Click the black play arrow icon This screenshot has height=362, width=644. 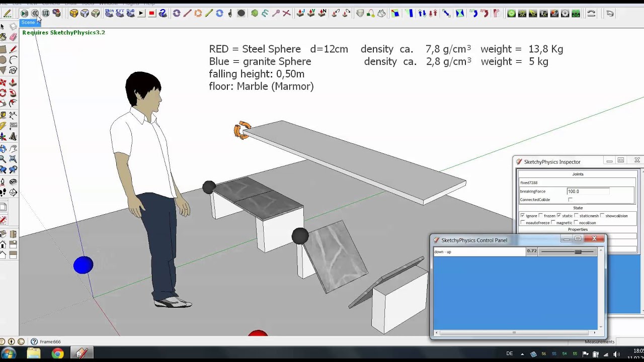pyautogui.click(x=141, y=14)
